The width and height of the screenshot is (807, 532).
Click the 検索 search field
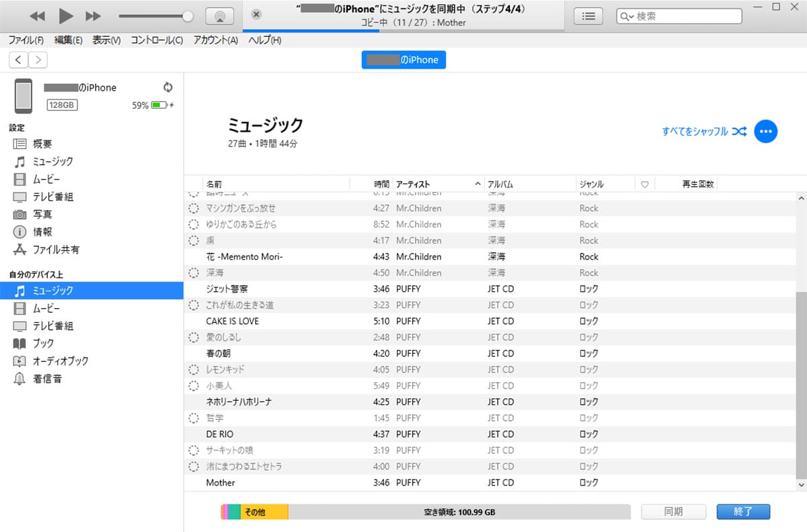point(679,16)
